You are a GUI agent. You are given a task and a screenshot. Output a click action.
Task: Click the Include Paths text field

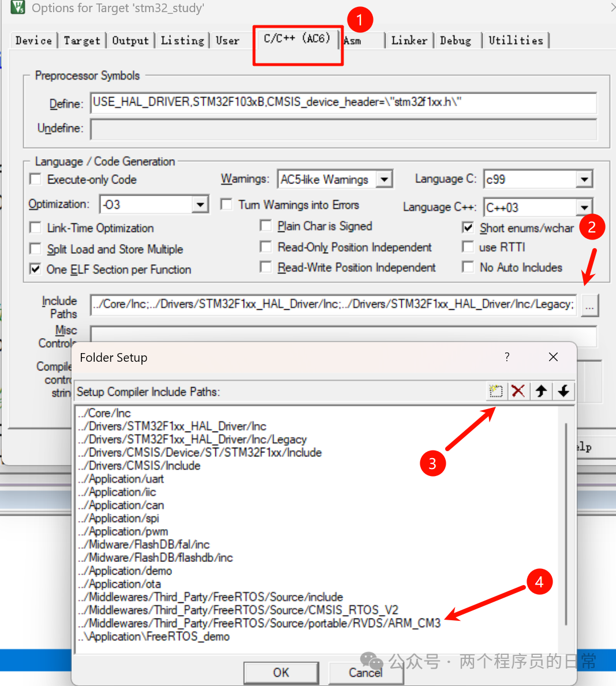[334, 305]
